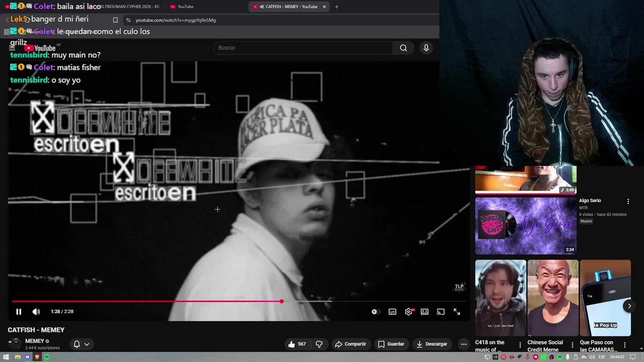Click the taskbar clock showing 20:44

(617, 357)
